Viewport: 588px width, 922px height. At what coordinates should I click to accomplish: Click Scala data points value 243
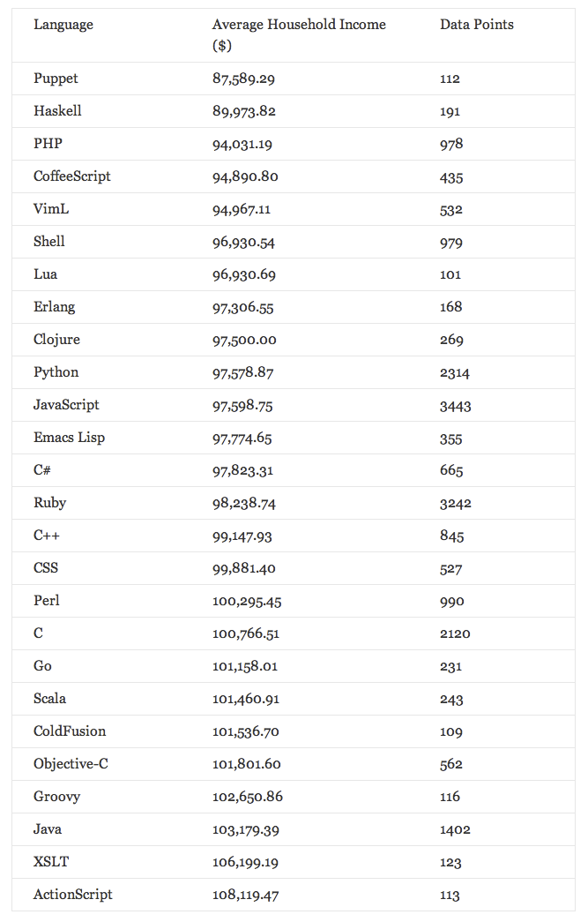click(451, 699)
